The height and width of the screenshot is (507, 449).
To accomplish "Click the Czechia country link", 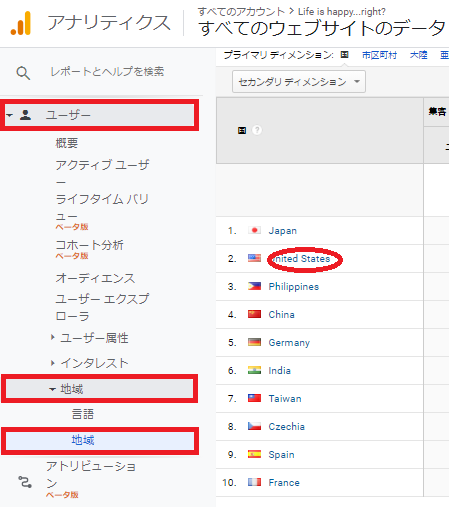I will click(286, 427).
